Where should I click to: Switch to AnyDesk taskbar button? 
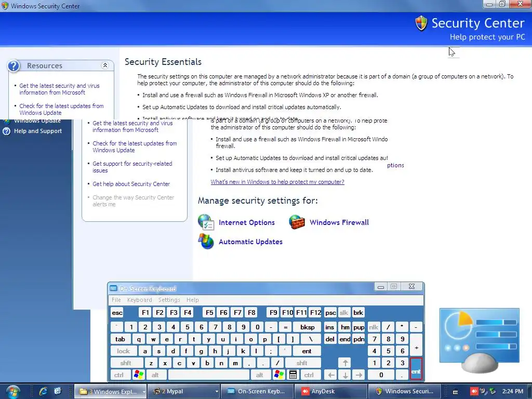tap(331, 391)
